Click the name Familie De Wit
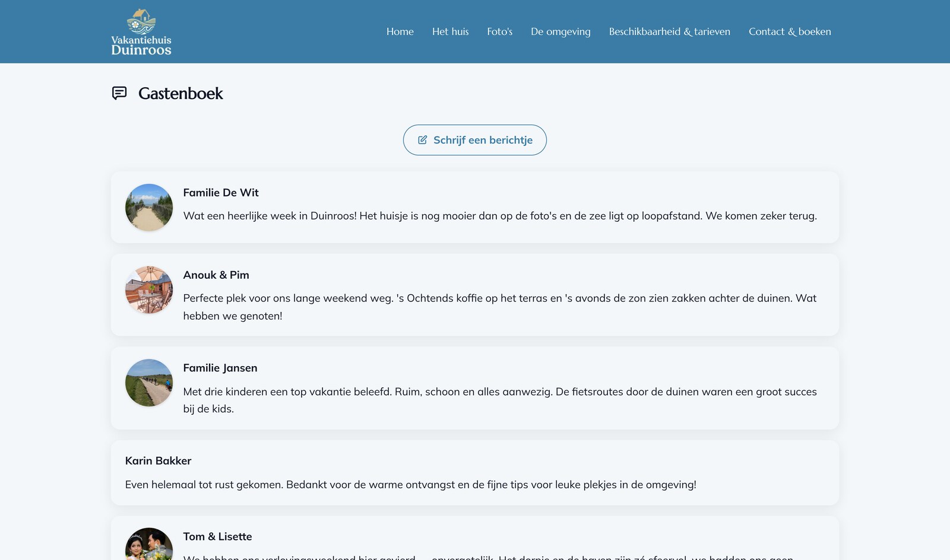This screenshot has height=560, width=950. (x=221, y=192)
